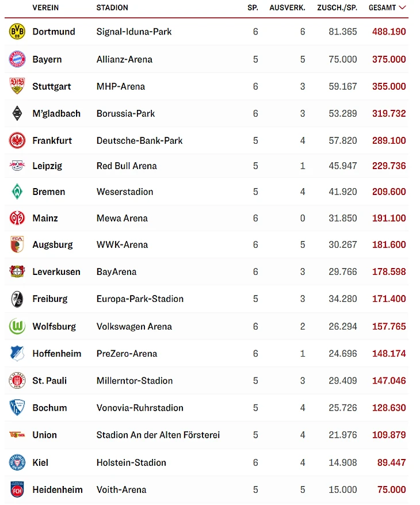Click the Eintracht Frankfurt eagle logo
420x505 pixels.
coord(17,140)
